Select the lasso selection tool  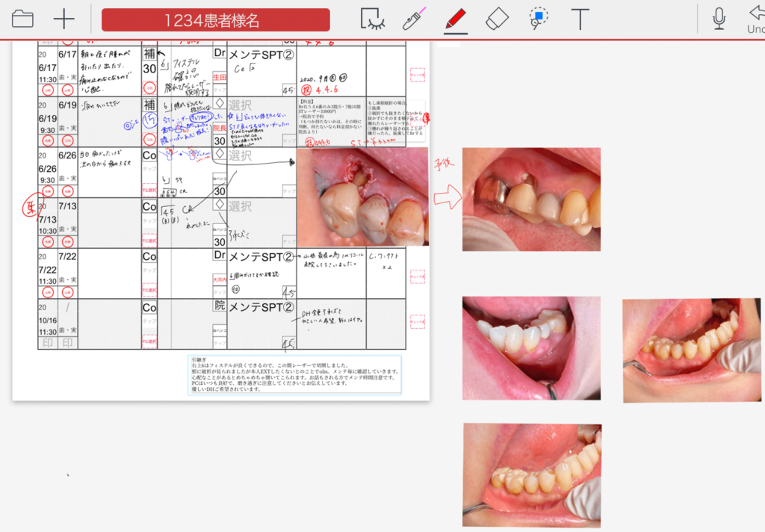tap(538, 19)
